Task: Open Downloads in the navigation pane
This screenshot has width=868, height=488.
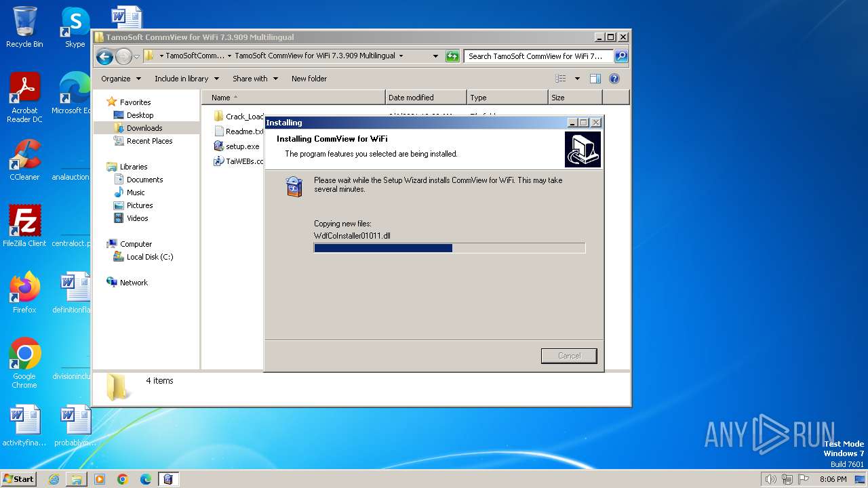Action: pos(138,128)
